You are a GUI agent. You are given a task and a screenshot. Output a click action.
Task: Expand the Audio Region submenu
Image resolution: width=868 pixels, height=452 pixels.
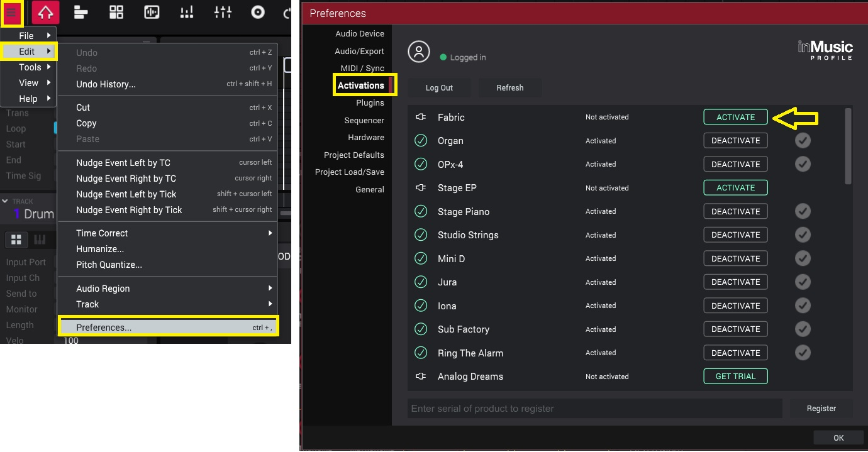pos(167,289)
